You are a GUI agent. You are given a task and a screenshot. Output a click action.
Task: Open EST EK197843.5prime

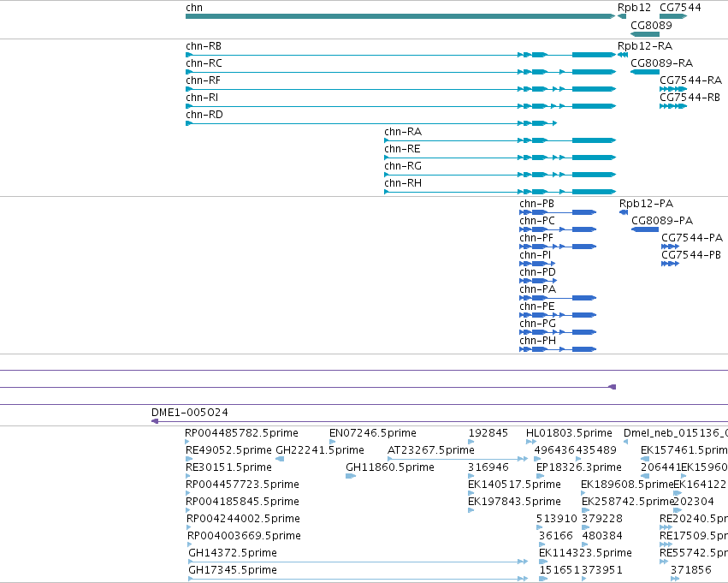pos(514,503)
